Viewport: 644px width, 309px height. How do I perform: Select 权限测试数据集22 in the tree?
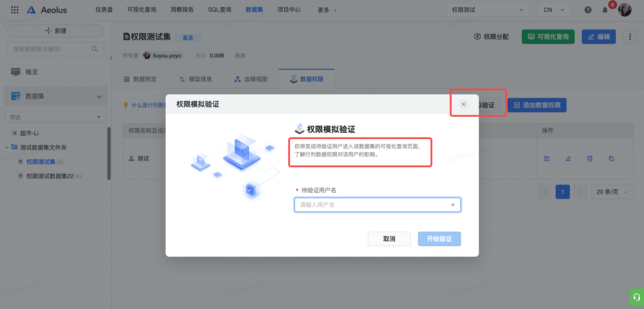pyautogui.click(x=50, y=176)
